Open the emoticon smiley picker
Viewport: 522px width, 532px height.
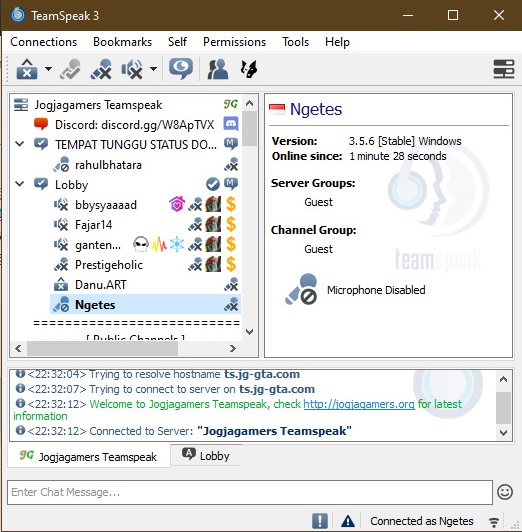click(505, 492)
